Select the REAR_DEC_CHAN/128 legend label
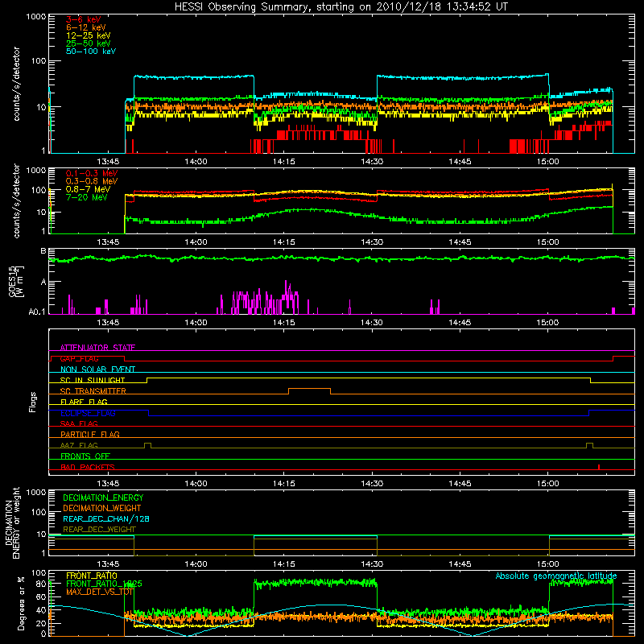This screenshot has height=644, width=644. click(106, 518)
